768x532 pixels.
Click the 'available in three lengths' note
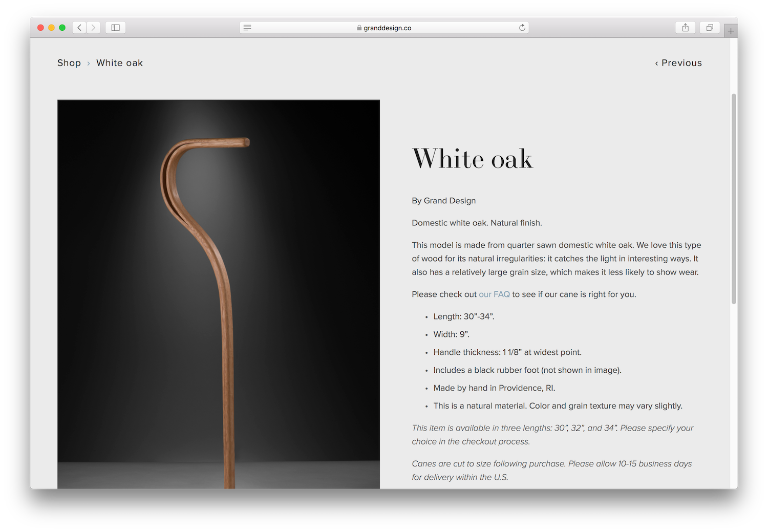(552, 435)
